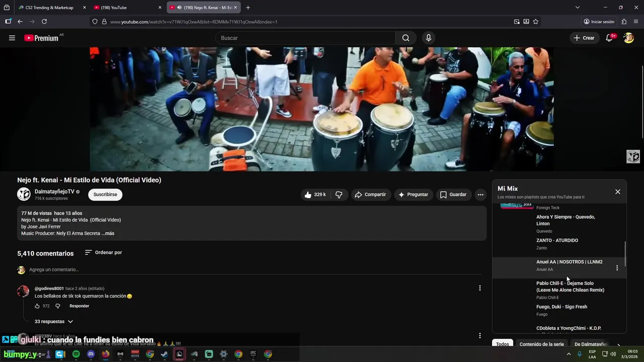Click the Agrega un comentario field
Image resolution: width=644 pixels, height=362 pixels.
click(255, 269)
